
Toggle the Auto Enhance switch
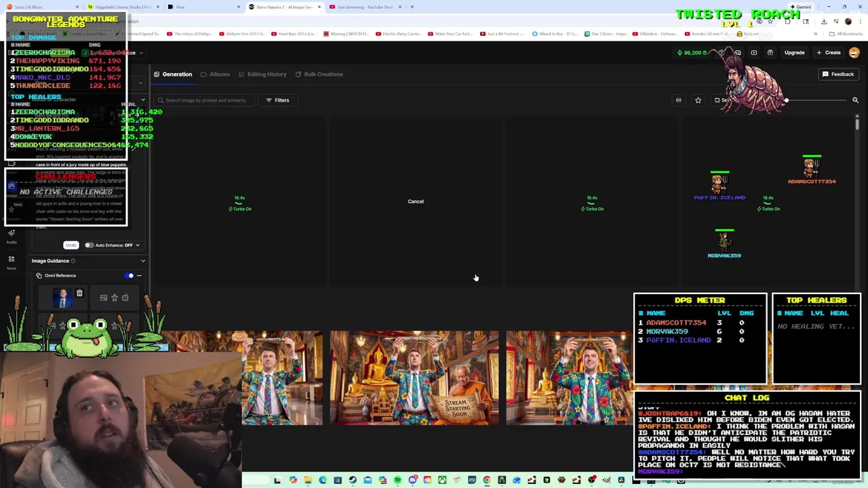[89, 245]
